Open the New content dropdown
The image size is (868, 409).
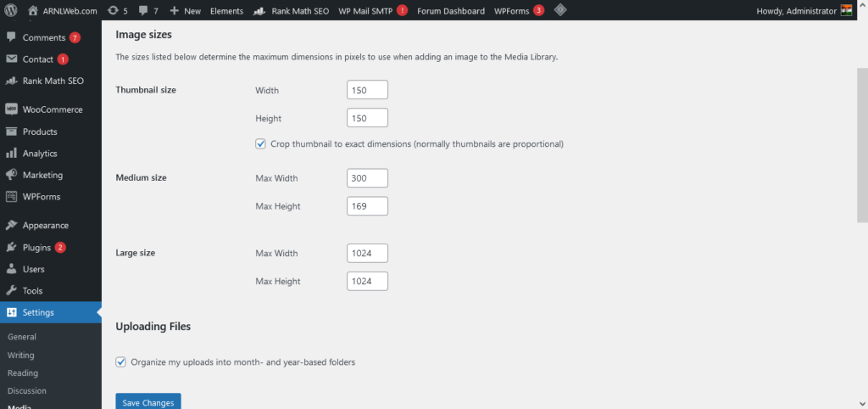pyautogui.click(x=185, y=11)
